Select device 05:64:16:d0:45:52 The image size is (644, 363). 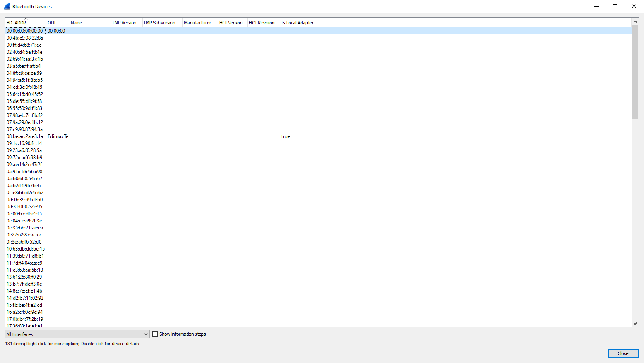(x=24, y=94)
